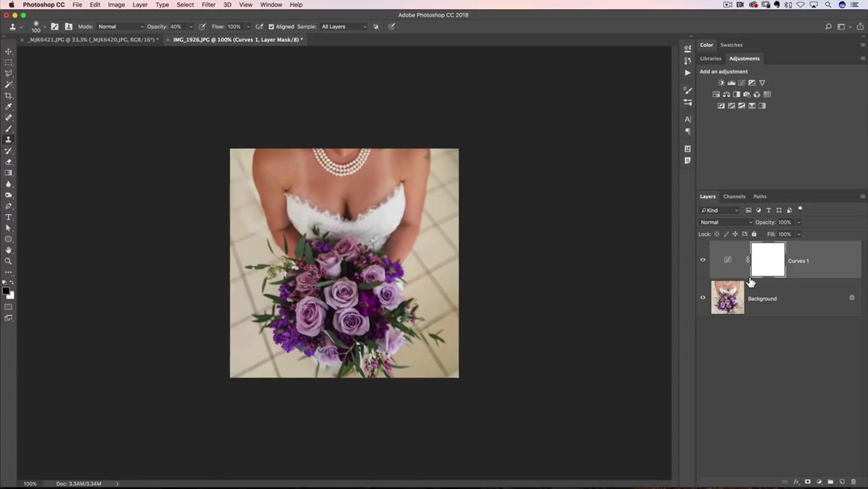Open the Clone Source panel from options bar

[68, 27]
